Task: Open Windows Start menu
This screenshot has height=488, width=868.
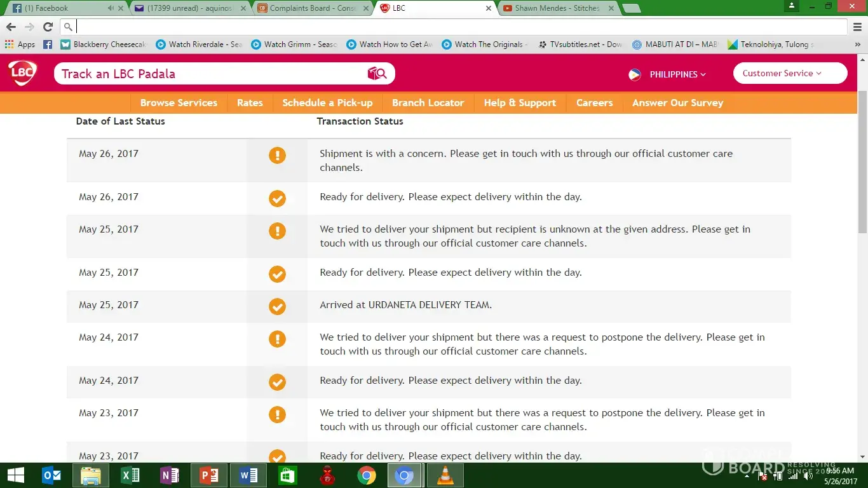Action: pyautogui.click(x=15, y=475)
